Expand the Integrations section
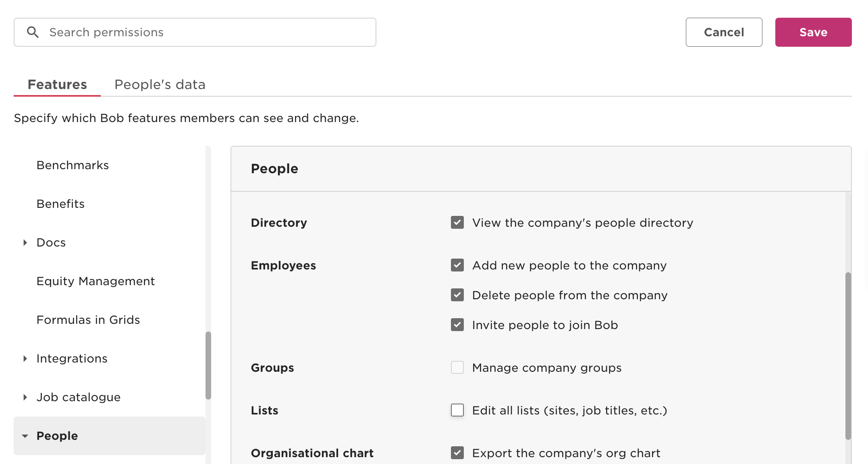Image resolution: width=868 pixels, height=464 pixels. coord(25,358)
